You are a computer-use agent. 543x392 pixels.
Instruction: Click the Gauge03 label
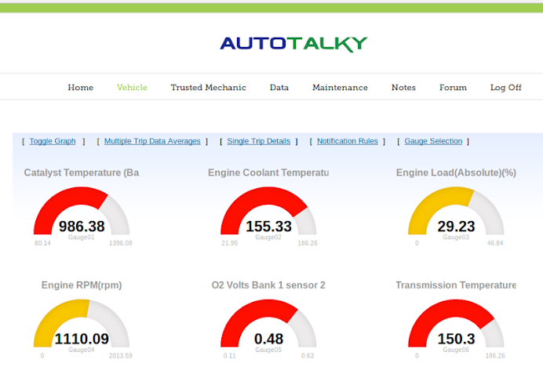(x=456, y=238)
